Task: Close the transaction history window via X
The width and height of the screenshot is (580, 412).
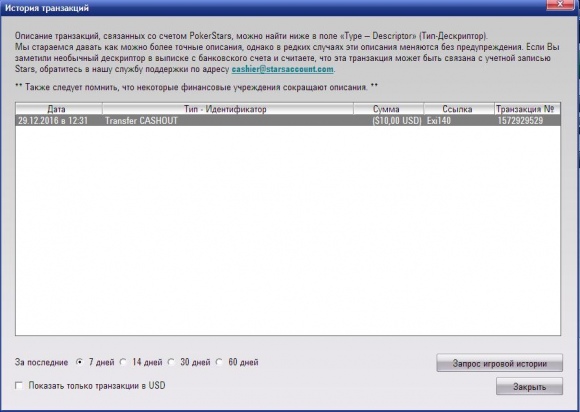Action: click(560, 4)
